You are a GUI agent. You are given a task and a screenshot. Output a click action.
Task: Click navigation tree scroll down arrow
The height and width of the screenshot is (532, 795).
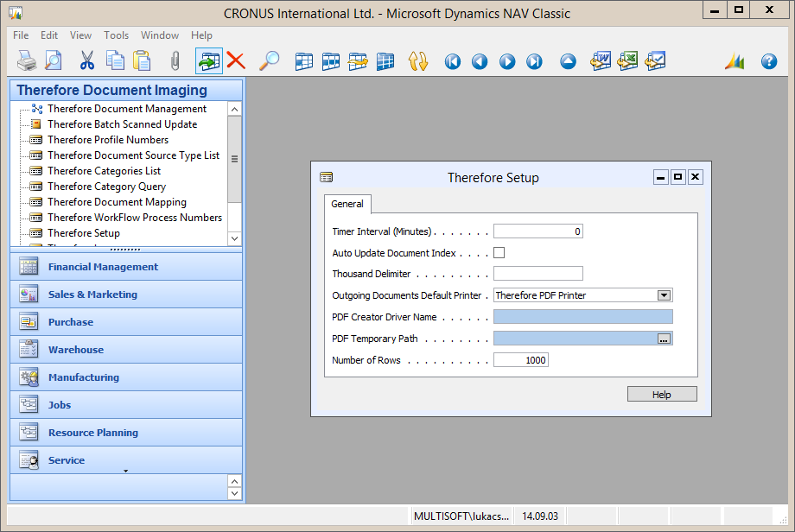click(x=234, y=238)
